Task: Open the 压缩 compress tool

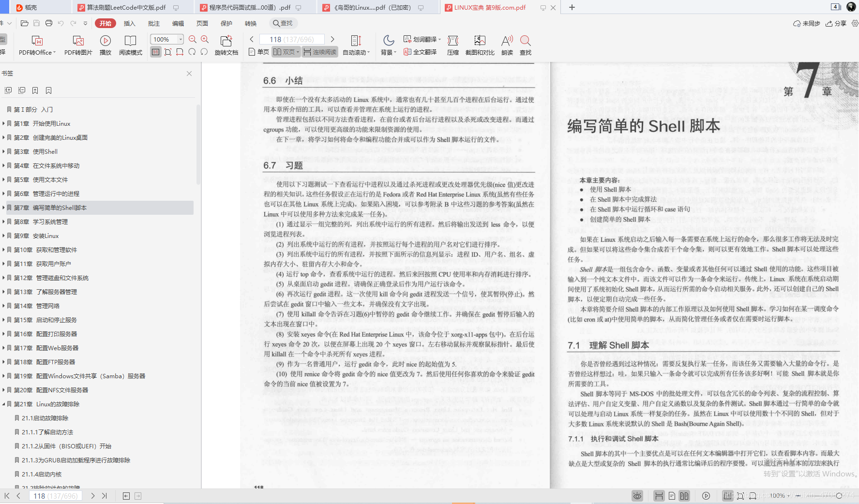Action: coord(453,45)
